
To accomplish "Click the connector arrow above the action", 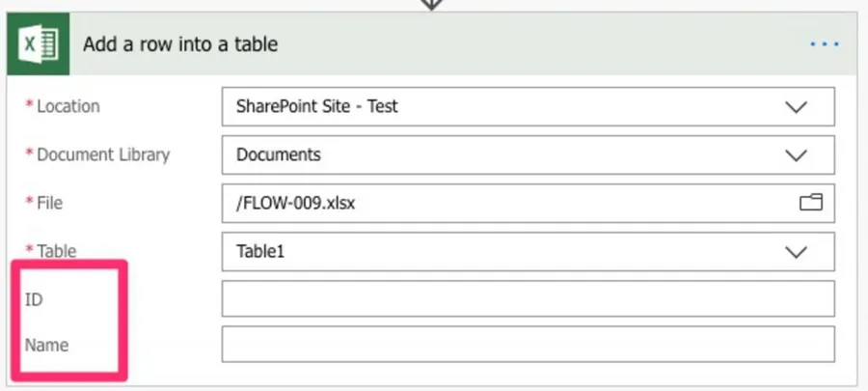I will (431, 4).
